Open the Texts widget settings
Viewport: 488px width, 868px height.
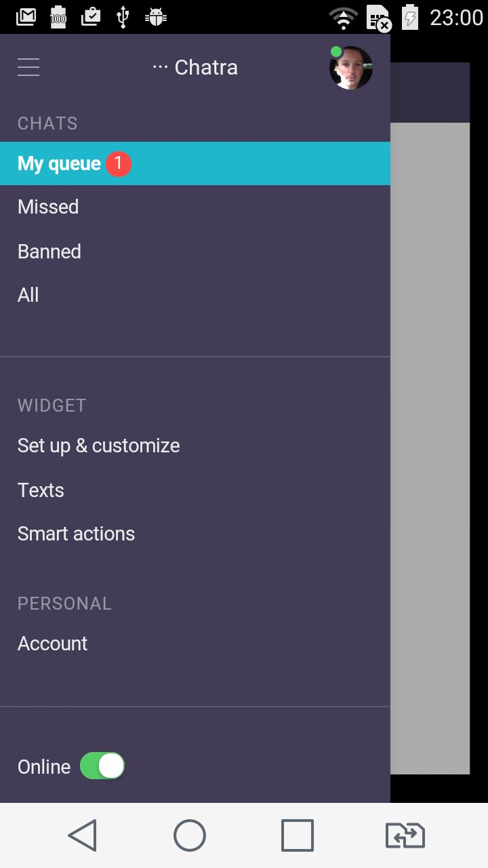(195, 490)
